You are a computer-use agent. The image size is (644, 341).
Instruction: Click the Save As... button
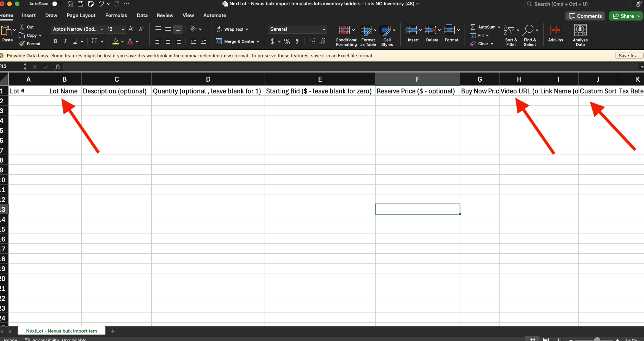click(629, 55)
